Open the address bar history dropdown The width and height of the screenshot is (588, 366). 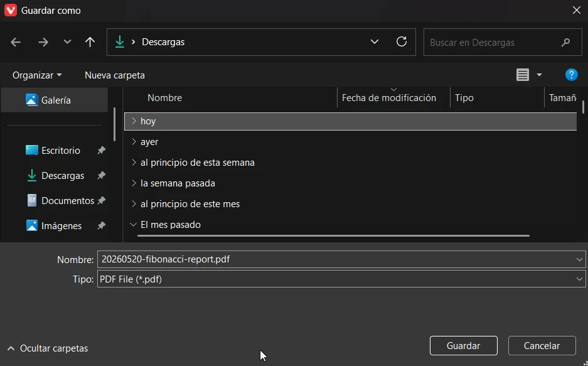point(374,41)
